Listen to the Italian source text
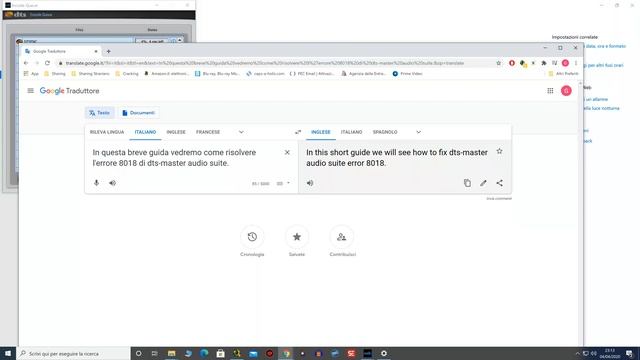Screen dimensions: 640x360 click(x=112, y=183)
